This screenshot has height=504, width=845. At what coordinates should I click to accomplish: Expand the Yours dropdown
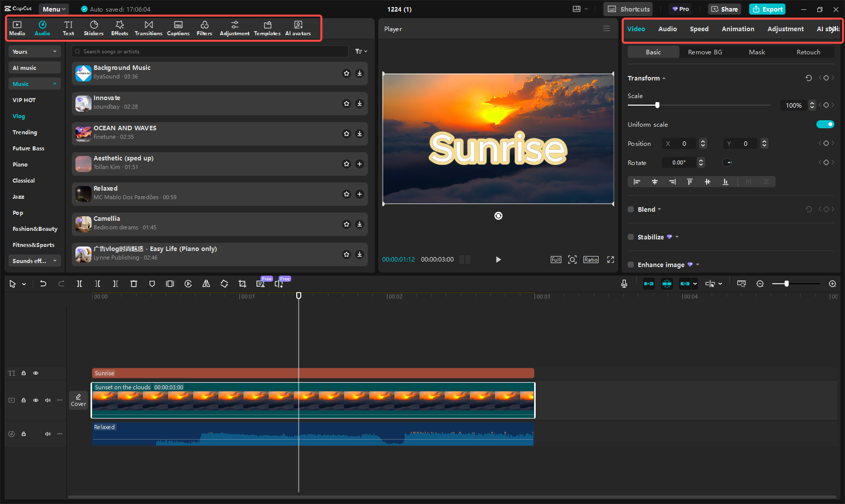[x=34, y=52]
